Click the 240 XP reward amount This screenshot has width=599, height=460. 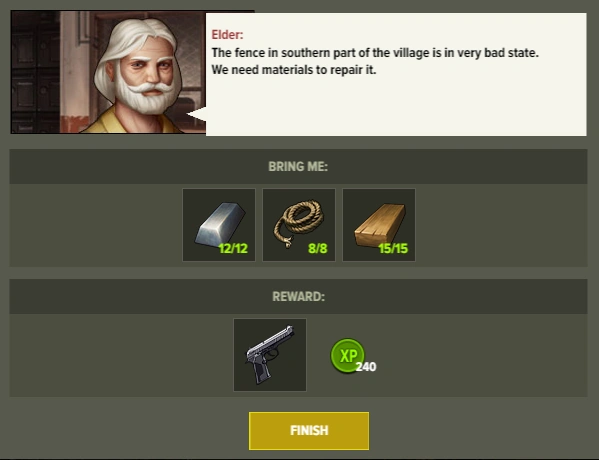click(x=366, y=367)
